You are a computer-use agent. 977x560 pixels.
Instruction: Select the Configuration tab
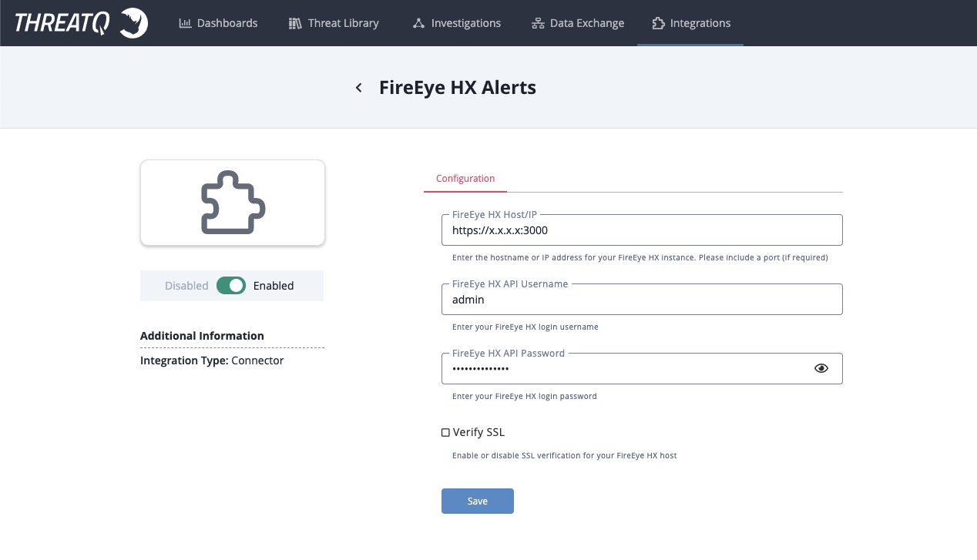click(x=465, y=179)
